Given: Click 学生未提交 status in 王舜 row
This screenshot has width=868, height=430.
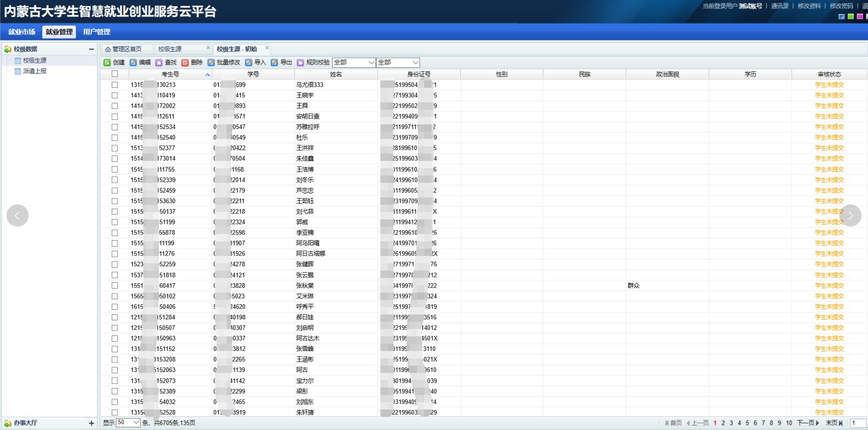Looking at the screenshot, I should (829, 106).
